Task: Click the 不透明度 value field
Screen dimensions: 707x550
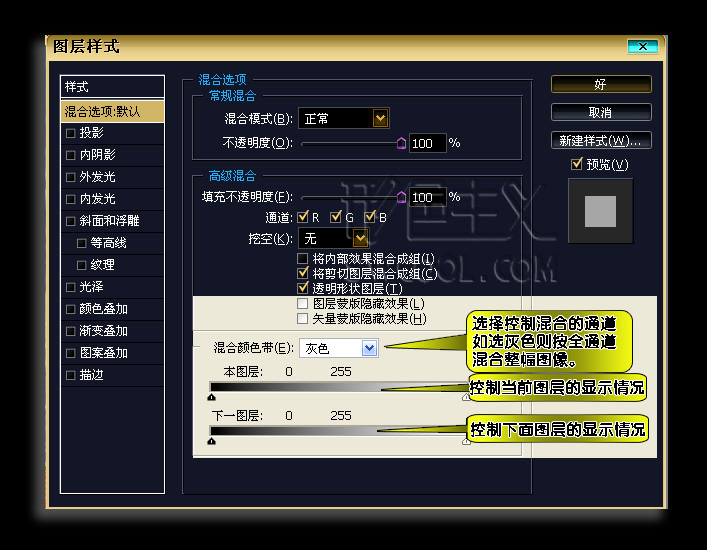Action: coord(427,143)
